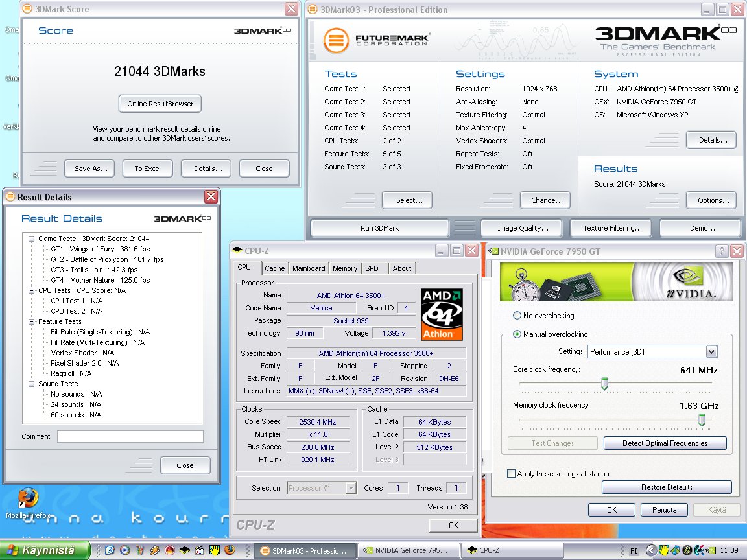Screen dimensions: 747x560
Task: Click Peruuta button in NVIDIA dialog
Action: click(x=664, y=509)
